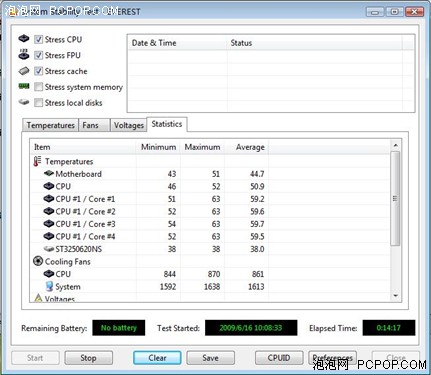Click the CPU #1 / Core #2 icon
The width and height of the screenshot is (431, 375).
click(x=49, y=211)
